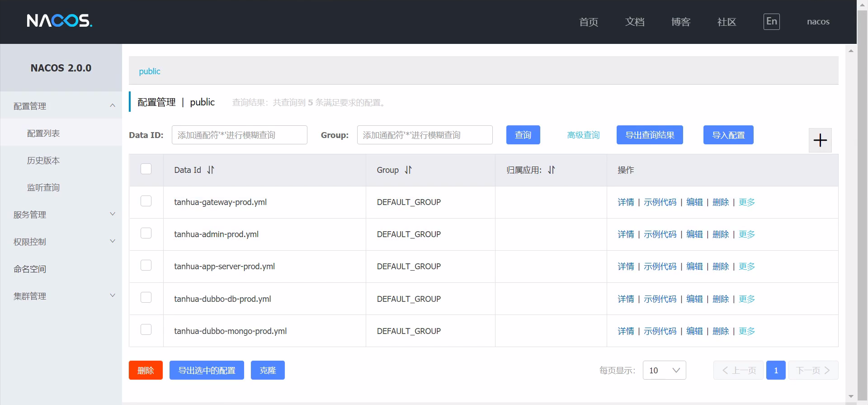Screen dimensions: 868x405
Task: Open the 文档 top nav item
Action: (635, 22)
